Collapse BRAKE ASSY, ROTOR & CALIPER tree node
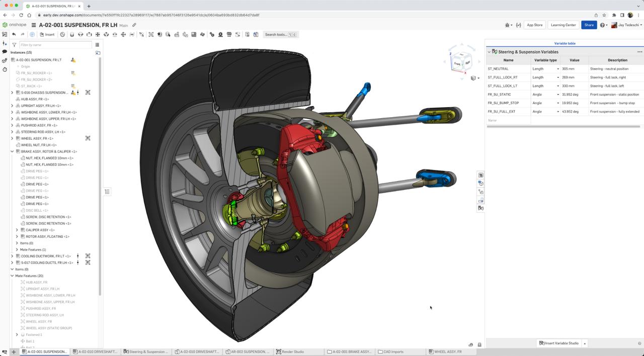 tap(12, 151)
